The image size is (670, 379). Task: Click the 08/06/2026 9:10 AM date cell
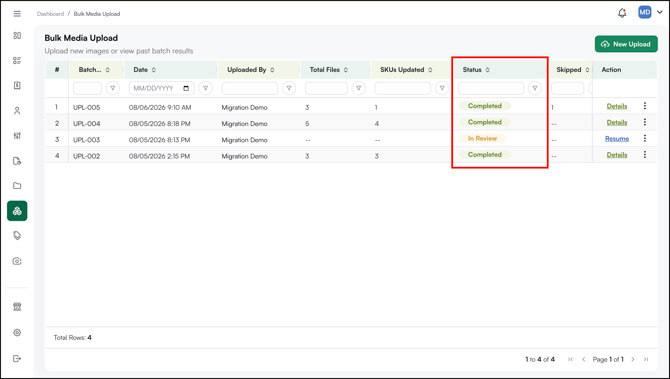160,108
